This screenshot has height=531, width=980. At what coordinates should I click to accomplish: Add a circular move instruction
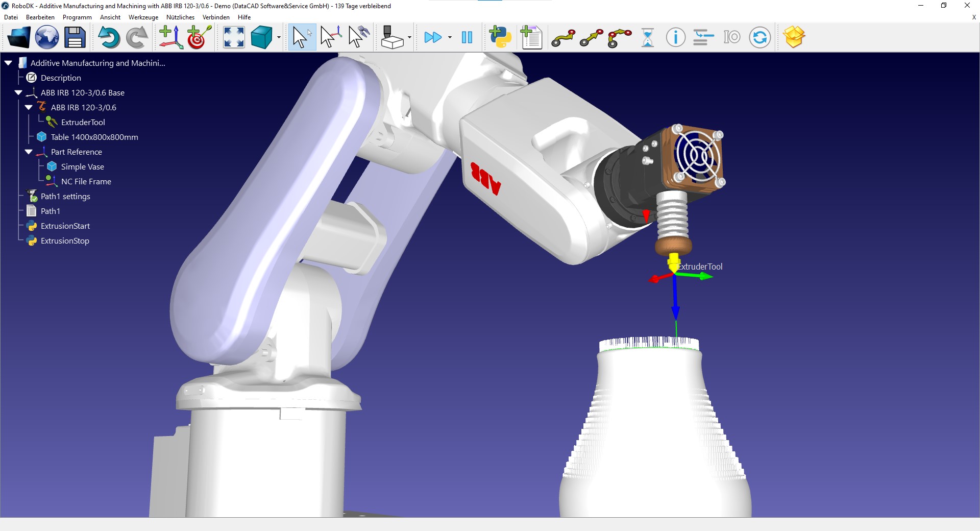click(620, 38)
